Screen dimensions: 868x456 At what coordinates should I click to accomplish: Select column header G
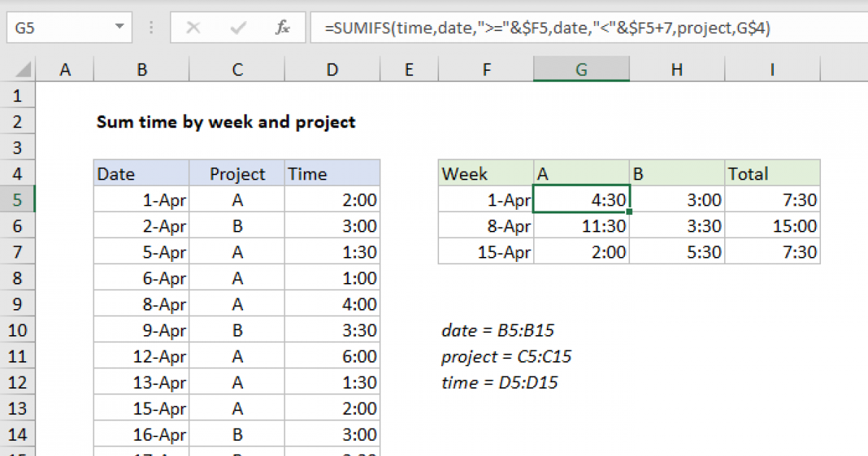coord(581,69)
